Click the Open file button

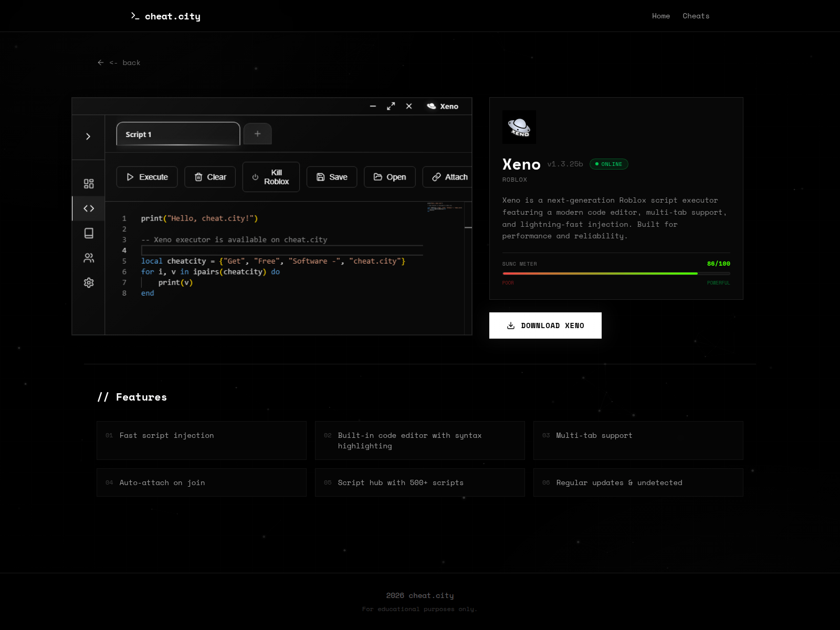point(390,177)
